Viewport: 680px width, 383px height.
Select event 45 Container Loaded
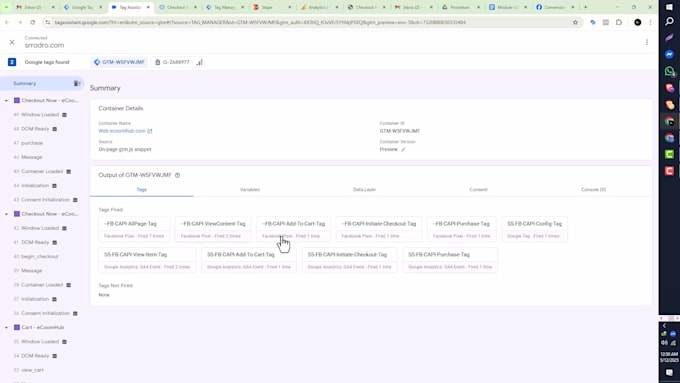click(42, 171)
